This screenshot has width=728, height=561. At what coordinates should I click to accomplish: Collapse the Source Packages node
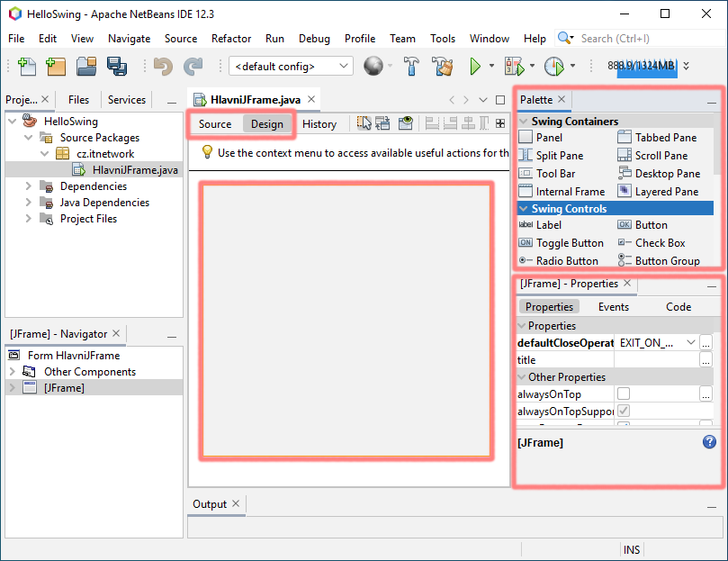28,138
